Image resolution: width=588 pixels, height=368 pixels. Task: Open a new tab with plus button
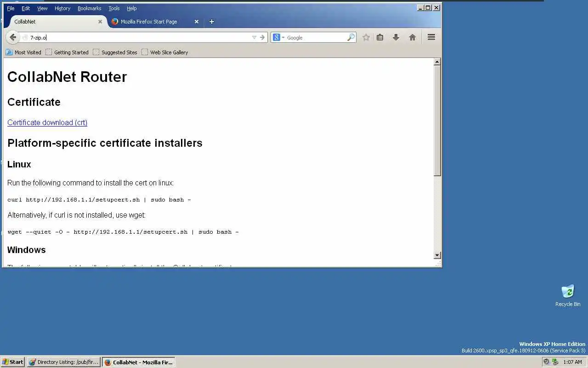(212, 22)
